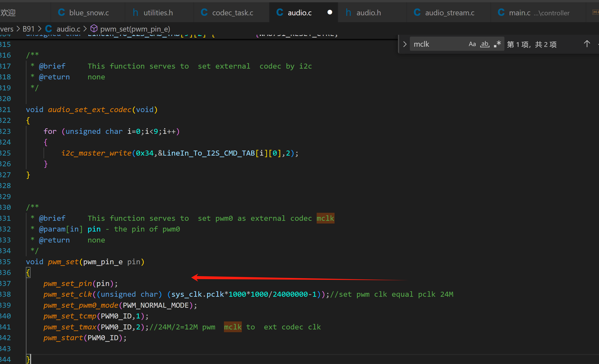
Task: Click C icon on codec_task.c tab
Action: click(x=204, y=12)
